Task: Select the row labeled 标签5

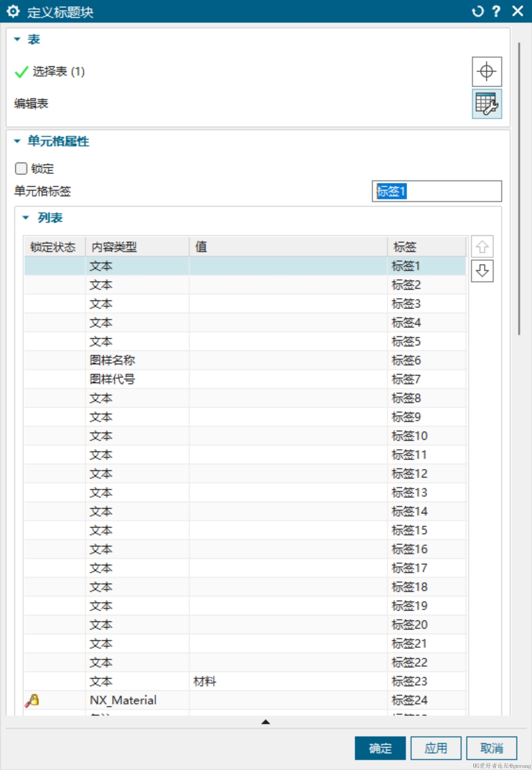Action: click(245, 341)
